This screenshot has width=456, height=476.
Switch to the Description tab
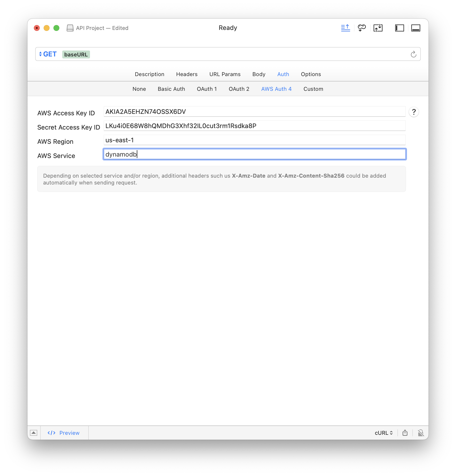150,74
